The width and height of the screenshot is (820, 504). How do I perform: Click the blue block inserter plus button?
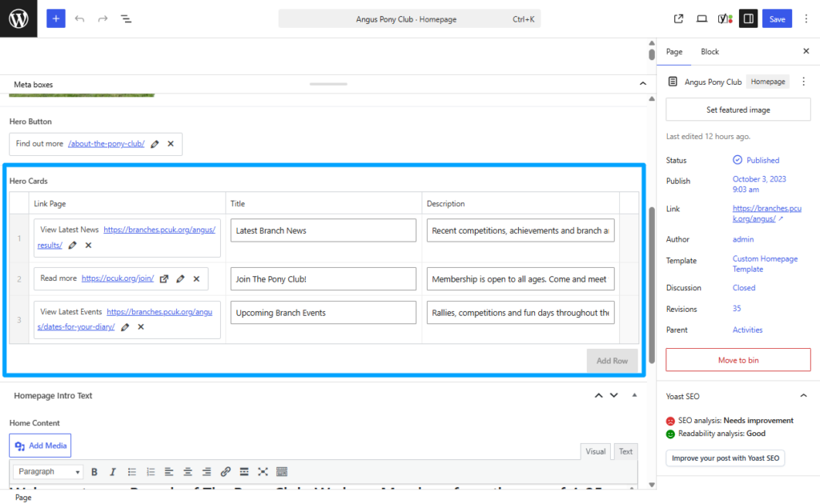(56, 19)
